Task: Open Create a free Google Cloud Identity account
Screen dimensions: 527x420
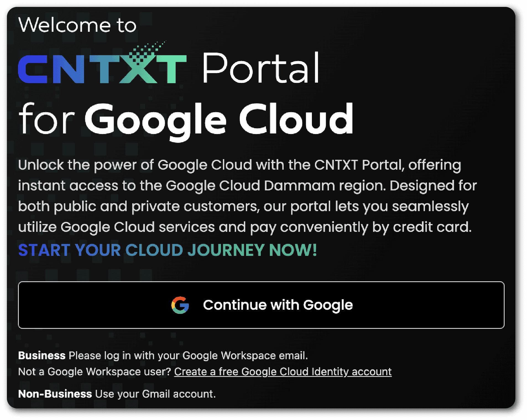Action: (283, 372)
